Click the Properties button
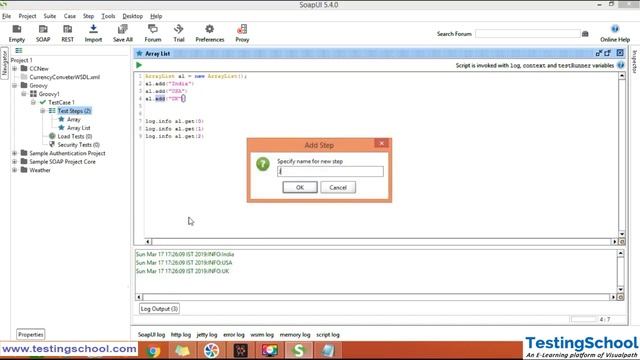 (31, 334)
